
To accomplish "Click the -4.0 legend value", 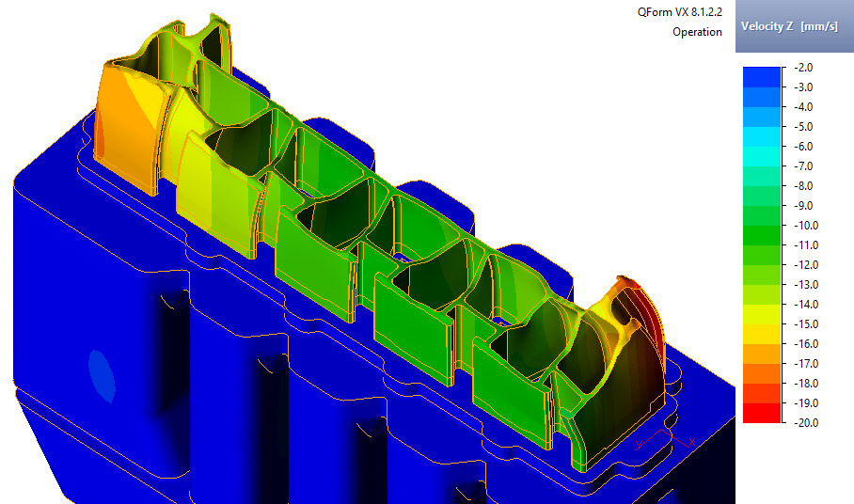I will (803, 106).
